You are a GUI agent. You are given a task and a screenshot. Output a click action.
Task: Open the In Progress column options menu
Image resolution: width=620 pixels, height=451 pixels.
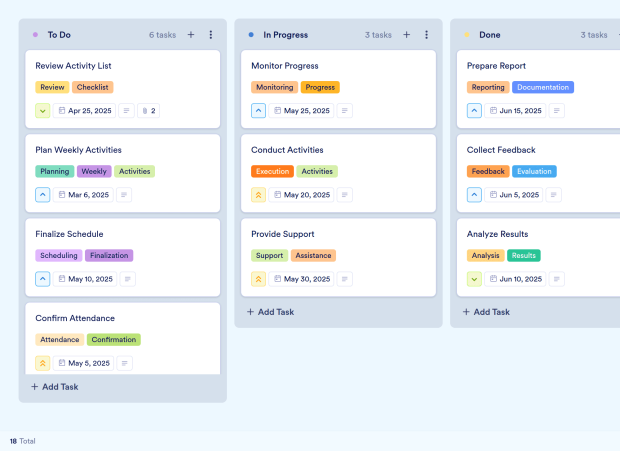426,35
